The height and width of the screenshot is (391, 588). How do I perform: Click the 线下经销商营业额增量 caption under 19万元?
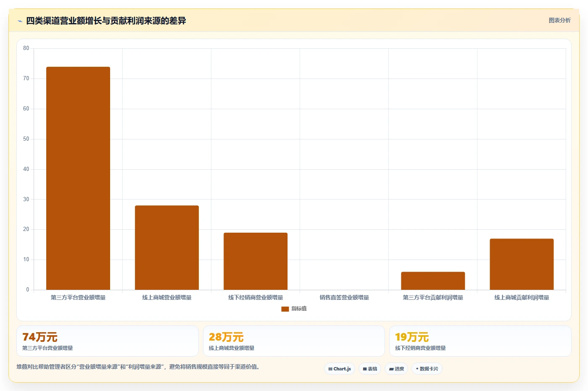420,348
